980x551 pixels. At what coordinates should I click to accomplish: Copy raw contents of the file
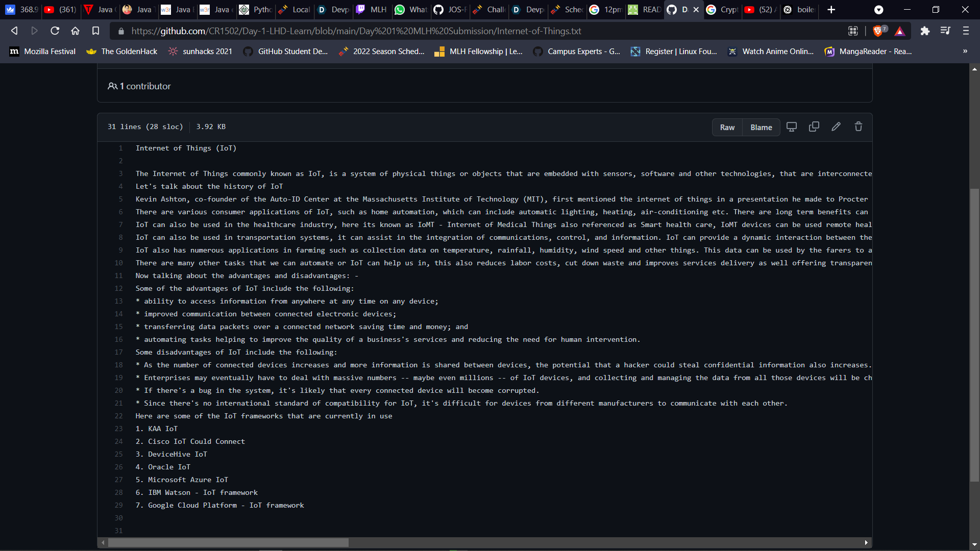(814, 127)
